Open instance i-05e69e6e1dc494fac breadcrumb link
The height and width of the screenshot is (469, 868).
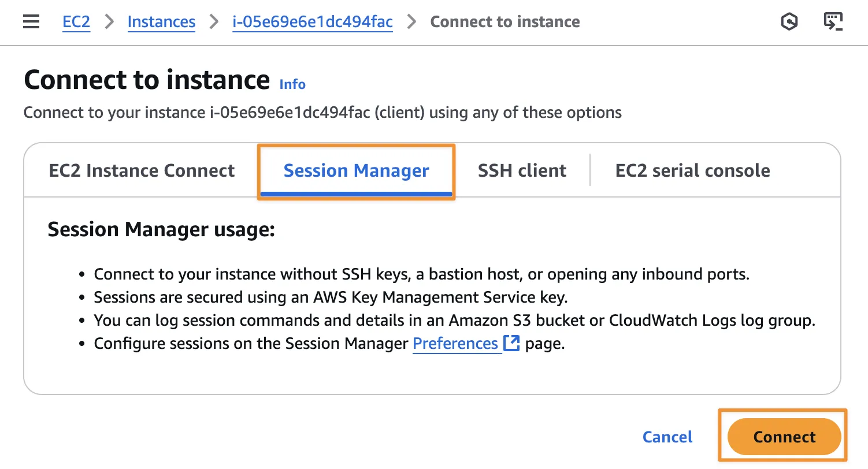pos(313,23)
